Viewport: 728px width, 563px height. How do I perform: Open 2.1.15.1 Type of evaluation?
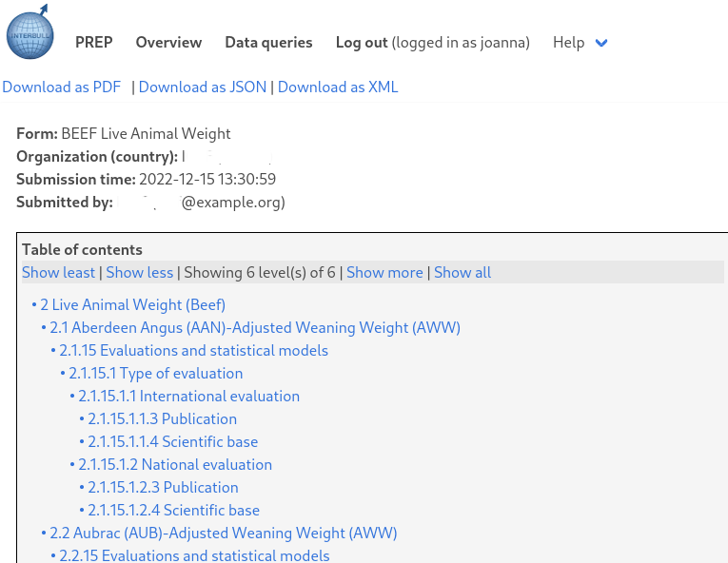(155, 373)
